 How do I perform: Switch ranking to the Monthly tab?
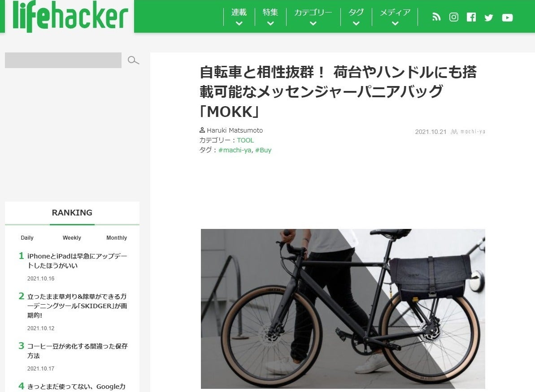(x=116, y=237)
